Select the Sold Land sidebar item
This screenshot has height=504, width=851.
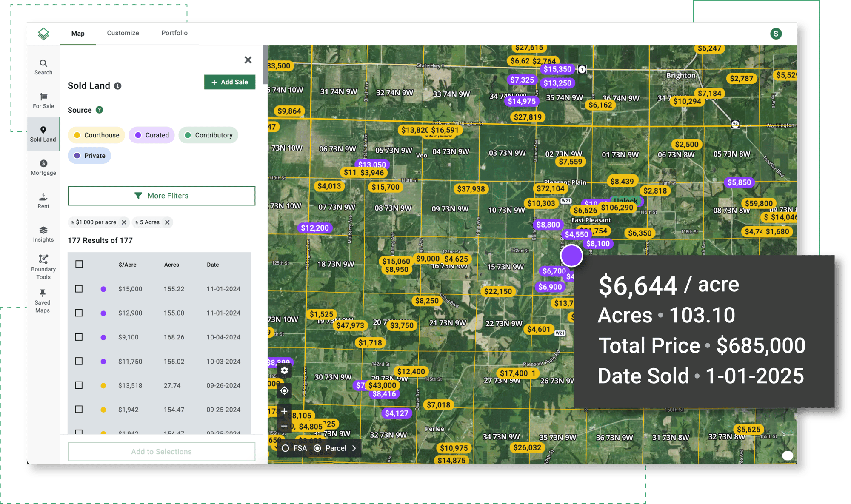pos(43,134)
